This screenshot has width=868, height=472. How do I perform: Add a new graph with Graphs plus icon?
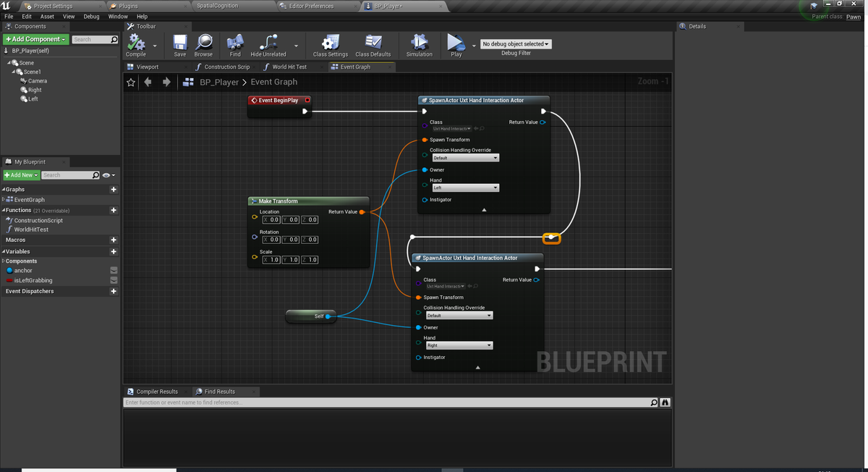click(114, 190)
